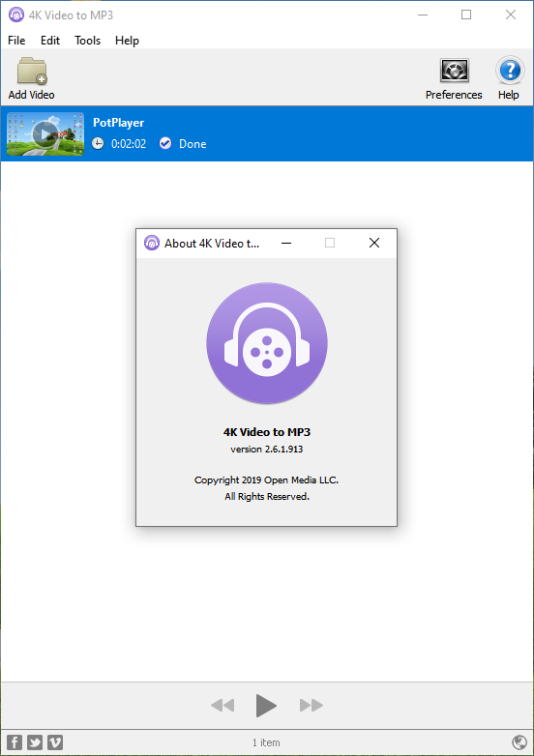
Task: Play the selected track
Action: [266, 706]
